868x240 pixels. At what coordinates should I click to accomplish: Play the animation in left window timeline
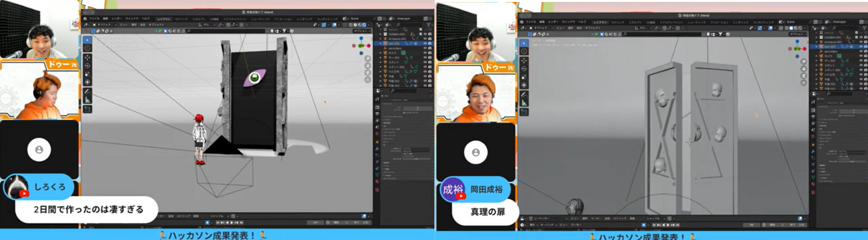pyautogui.click(x=232, y=222)
